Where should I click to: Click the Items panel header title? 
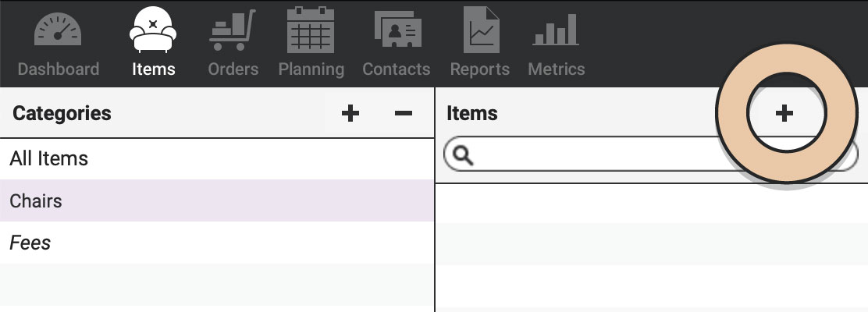[471, 113]
